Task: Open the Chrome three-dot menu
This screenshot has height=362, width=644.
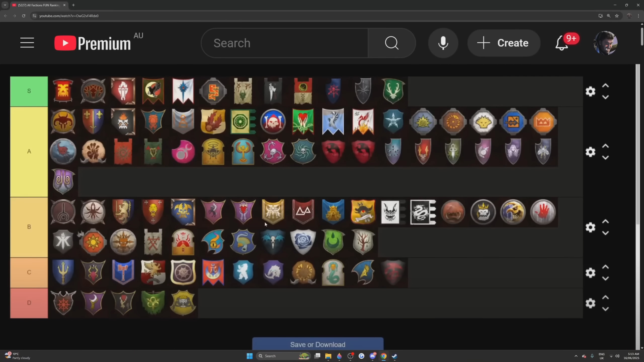Action: 638,16
